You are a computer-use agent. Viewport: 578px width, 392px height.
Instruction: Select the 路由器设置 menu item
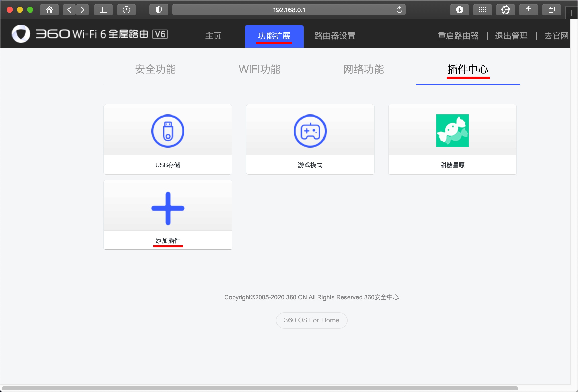334,36
